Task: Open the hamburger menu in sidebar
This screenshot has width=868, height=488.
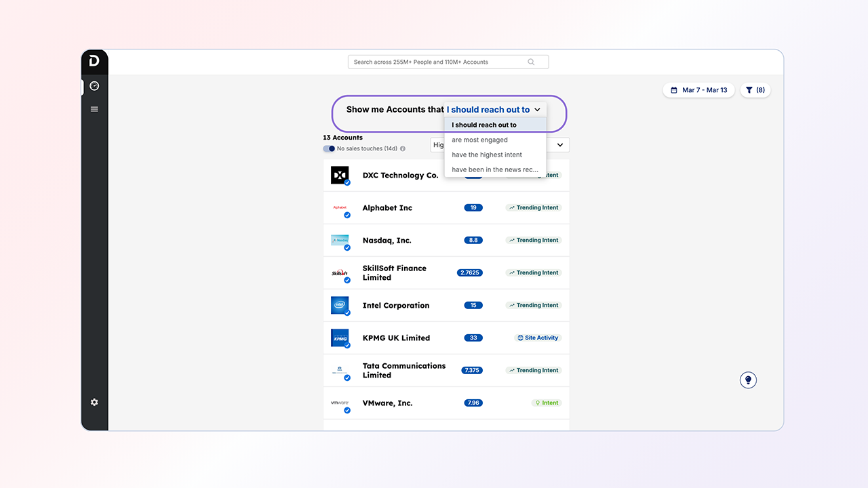Action: pyautogui.click(x=94, y=109)
